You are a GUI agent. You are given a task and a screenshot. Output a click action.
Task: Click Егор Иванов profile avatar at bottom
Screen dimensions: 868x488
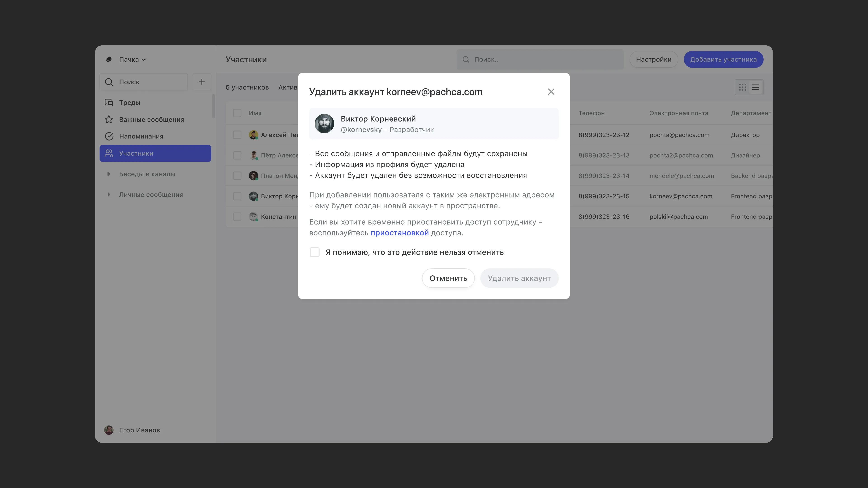(x=108, y=430)
